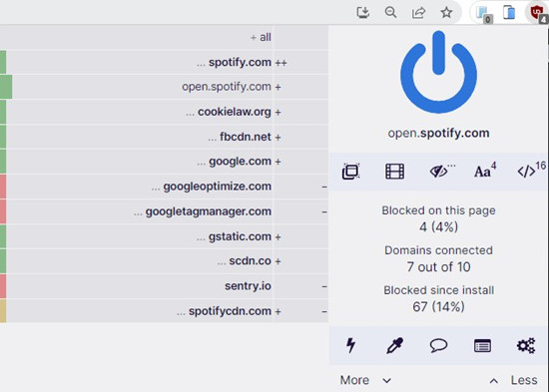549x392 pixels.
Task: Click local rule cell for sentry.io
Action: 300,286
